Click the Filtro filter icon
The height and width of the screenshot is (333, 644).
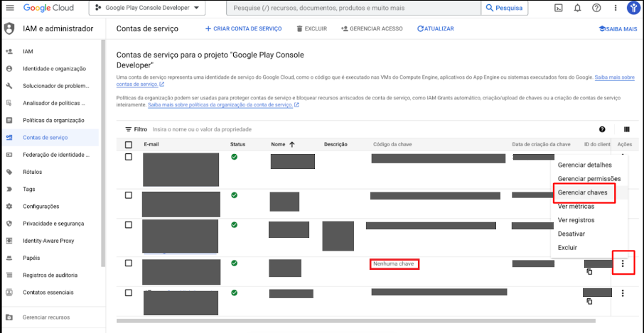click(x=129, y=129)
